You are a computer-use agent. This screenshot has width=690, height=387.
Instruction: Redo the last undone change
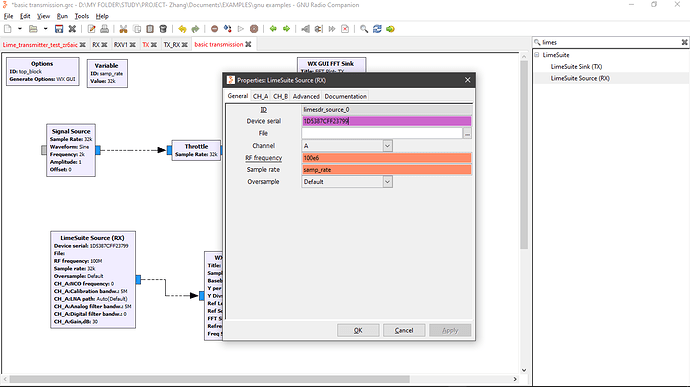coord(195,29)
